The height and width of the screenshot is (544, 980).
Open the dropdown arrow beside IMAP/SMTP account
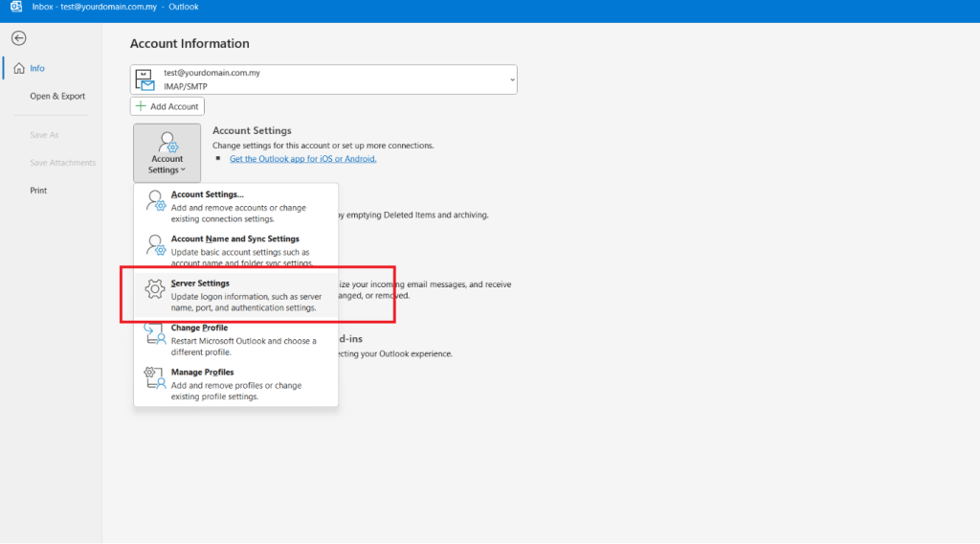pos(513,80)
